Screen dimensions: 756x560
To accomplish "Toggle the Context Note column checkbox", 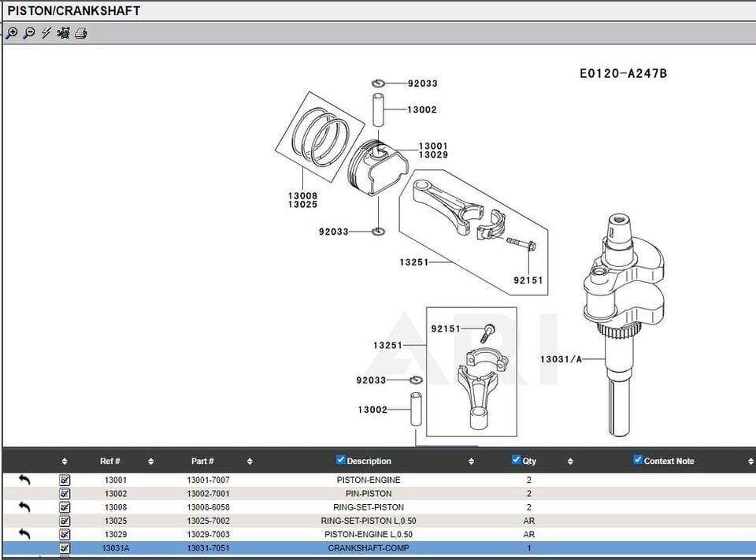I will pyautogui.click(x=637, y=460).
